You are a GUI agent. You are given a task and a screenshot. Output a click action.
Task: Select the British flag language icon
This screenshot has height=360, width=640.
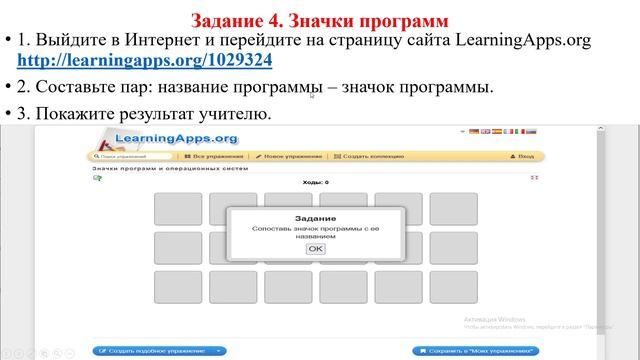[485, 131]
